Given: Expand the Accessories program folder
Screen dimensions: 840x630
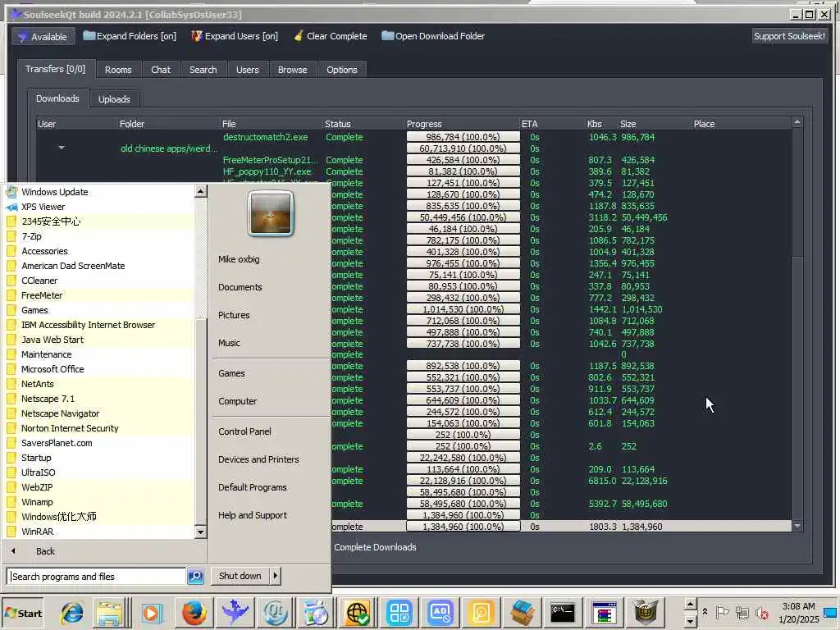Looking at the screenshot, I should click(44, 251).
